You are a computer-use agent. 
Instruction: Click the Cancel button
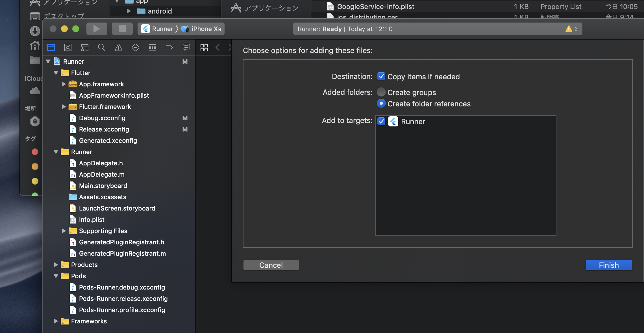tap(271, 265)
